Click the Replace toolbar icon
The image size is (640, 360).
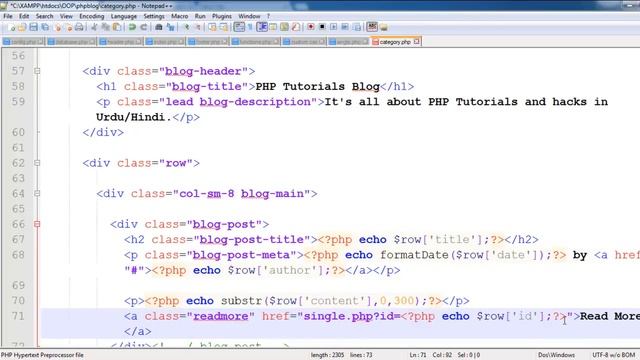pyautogui.click(x=171, y=27)
